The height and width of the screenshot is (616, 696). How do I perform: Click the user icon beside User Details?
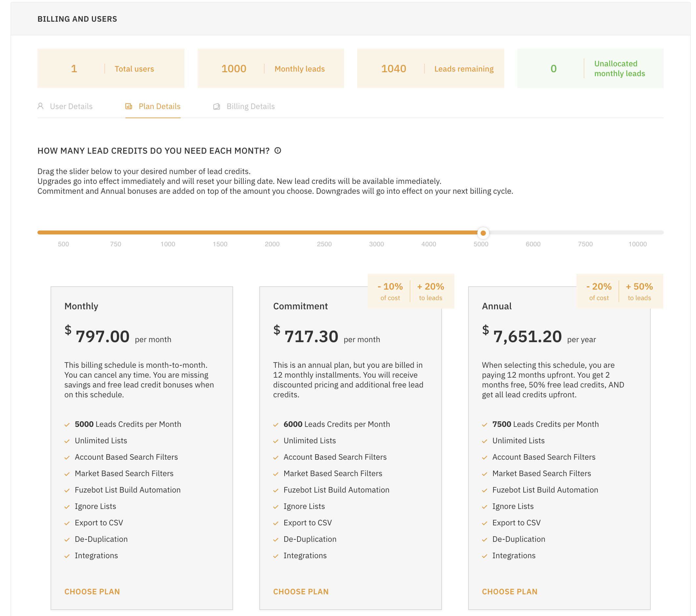[40, 106]
